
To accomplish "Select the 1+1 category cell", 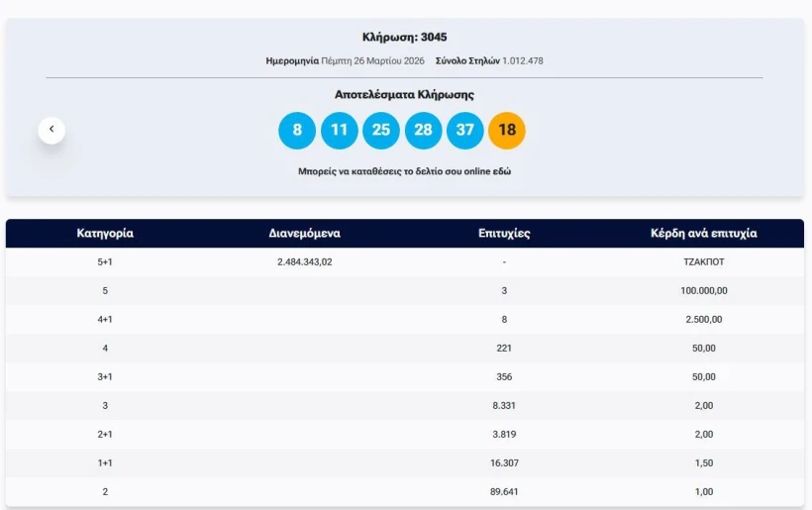I will pos(105,463).
